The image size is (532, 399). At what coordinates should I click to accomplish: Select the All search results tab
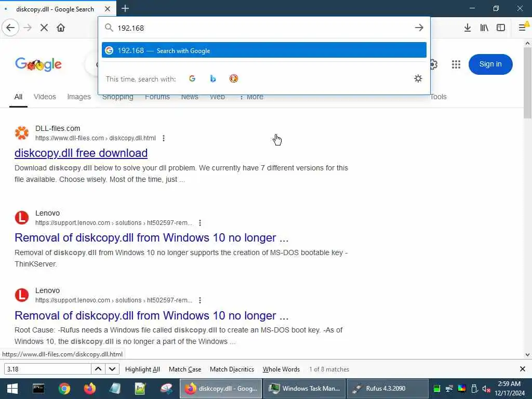tap(18, 97)
